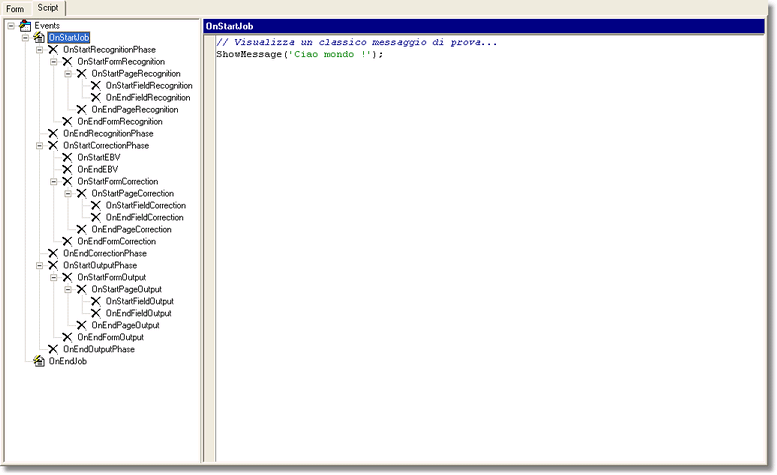Click the X icon beside OnEndFormRecognition
Image resolution: width=777 pixels, height=475 pixels.
67,121
